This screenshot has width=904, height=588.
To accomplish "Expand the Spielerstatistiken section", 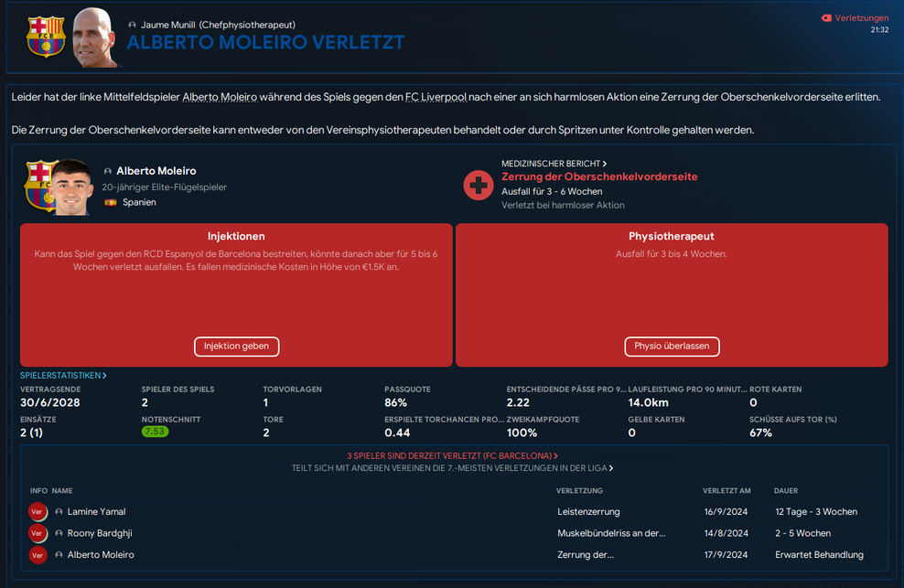I will (x=63, y=375).
